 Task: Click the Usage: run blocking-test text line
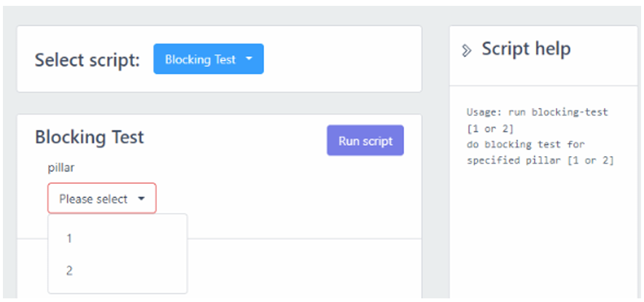tap(537, 112)
